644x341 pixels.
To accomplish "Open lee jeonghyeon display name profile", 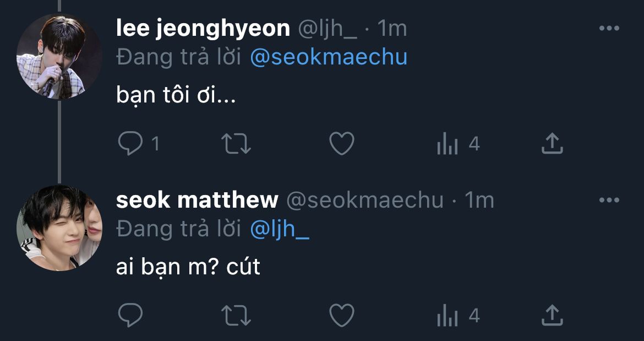I will pyautogui.click(x=203, y=29).
